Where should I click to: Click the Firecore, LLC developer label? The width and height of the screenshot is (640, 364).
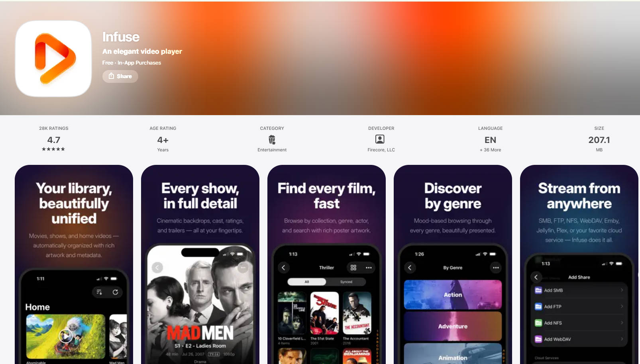[x=381, y=150]
